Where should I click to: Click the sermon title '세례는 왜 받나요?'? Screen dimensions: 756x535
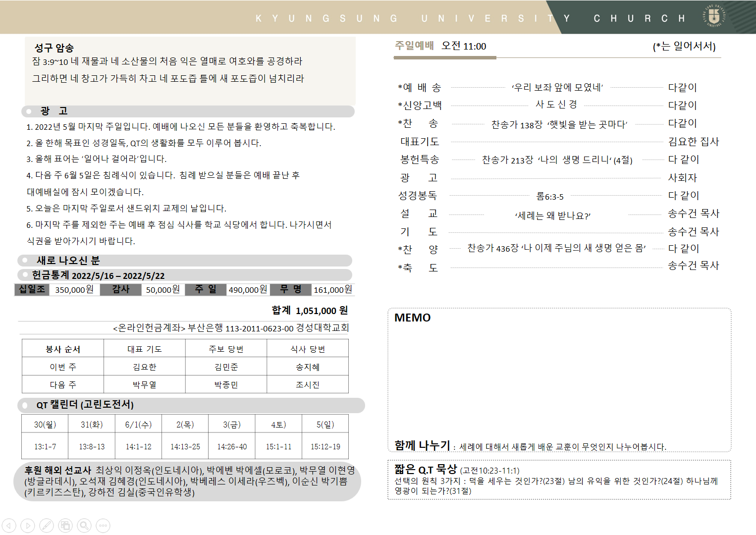[x=552, y=216]
